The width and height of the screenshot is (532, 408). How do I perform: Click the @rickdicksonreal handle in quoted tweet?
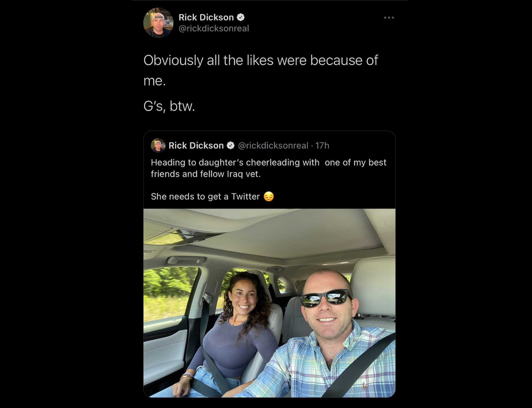[x=273, y=146]
